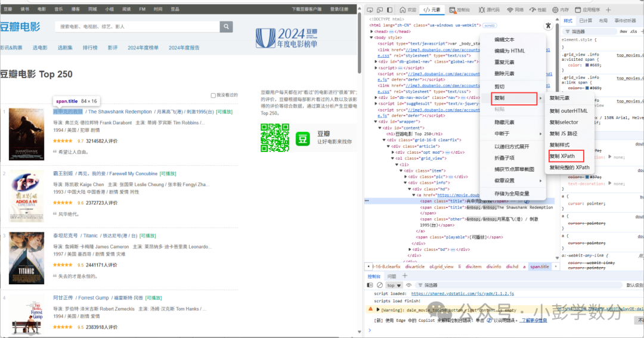Open the ydstatic yadk script URL
This screenshot has height=338, width=644.
click(x=463, y=294)
